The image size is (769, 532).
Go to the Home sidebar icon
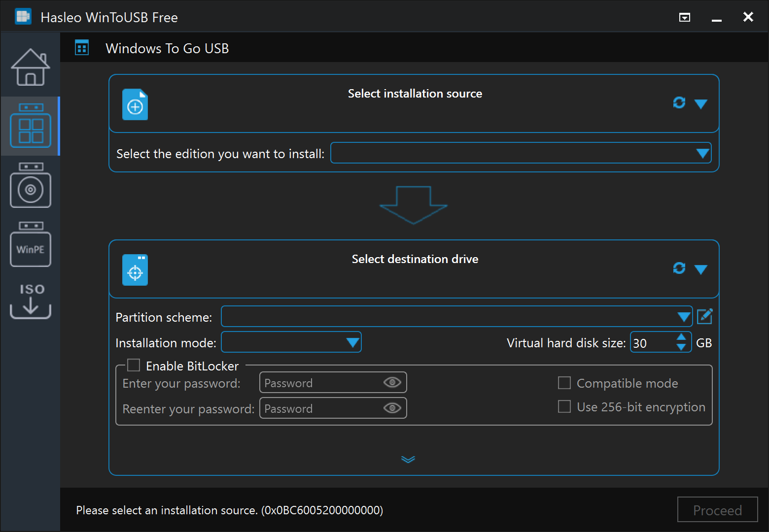point(31,67)
